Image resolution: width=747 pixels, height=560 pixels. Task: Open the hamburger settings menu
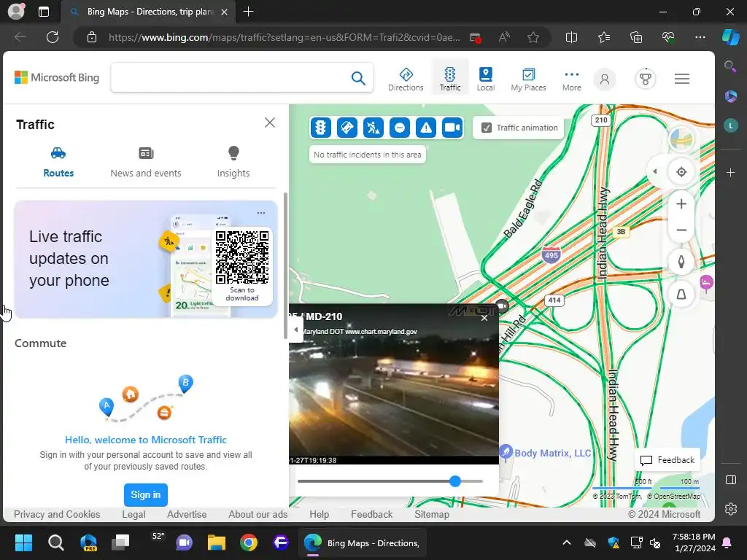coord(682,79)
